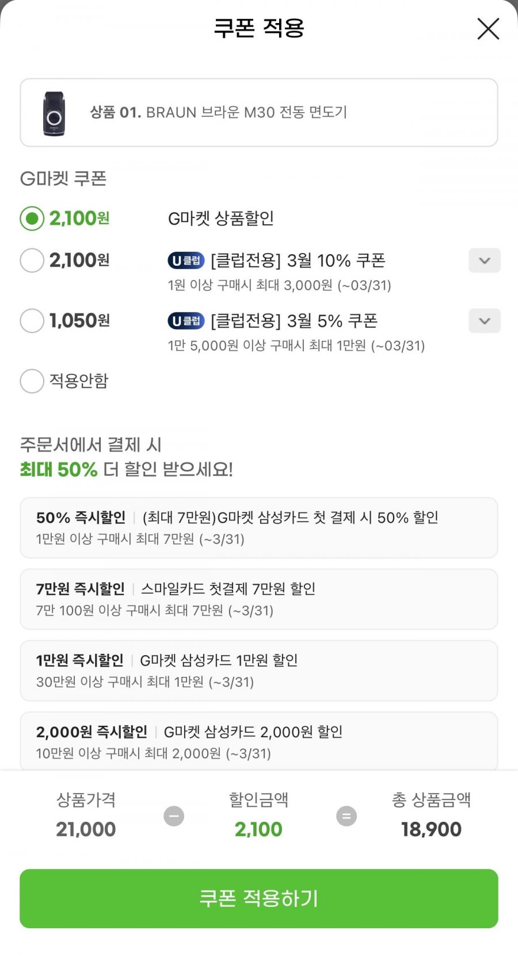The height and width of the screenshot is (980, 518).
Task: Click the equals icon before 총 상품금액
Action: point(346,816)
